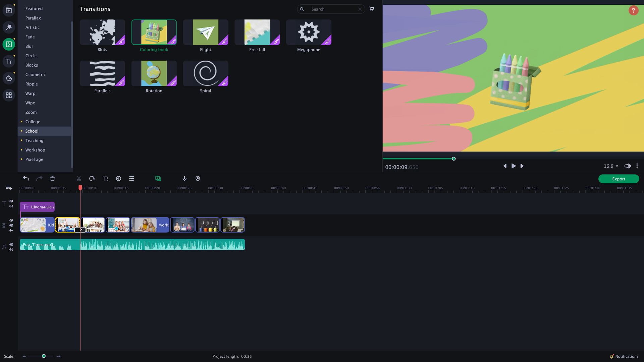The image size is (644, 362).
Task: Mute the video track speaker icon
Action: coord(11,225)
